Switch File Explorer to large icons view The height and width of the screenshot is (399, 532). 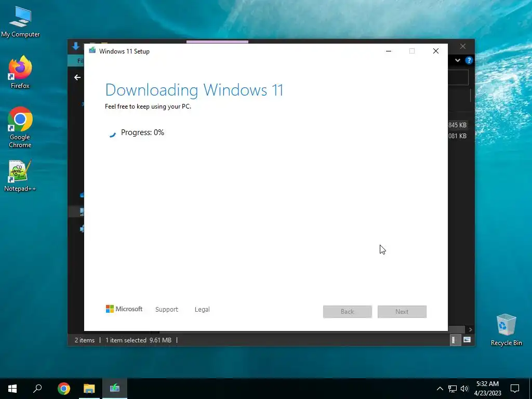[x=467, y=340]
